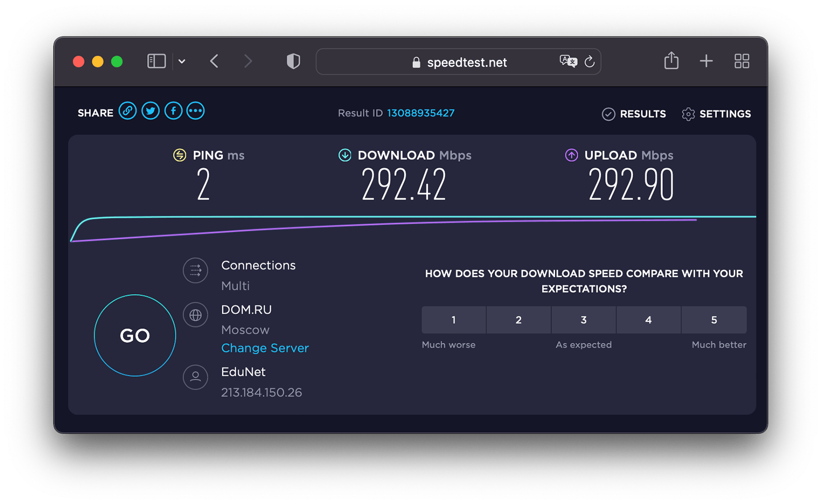Click Change Server link
Image resolution: width=821 pixels, height=504 pixels.
(x=265, y=348)
